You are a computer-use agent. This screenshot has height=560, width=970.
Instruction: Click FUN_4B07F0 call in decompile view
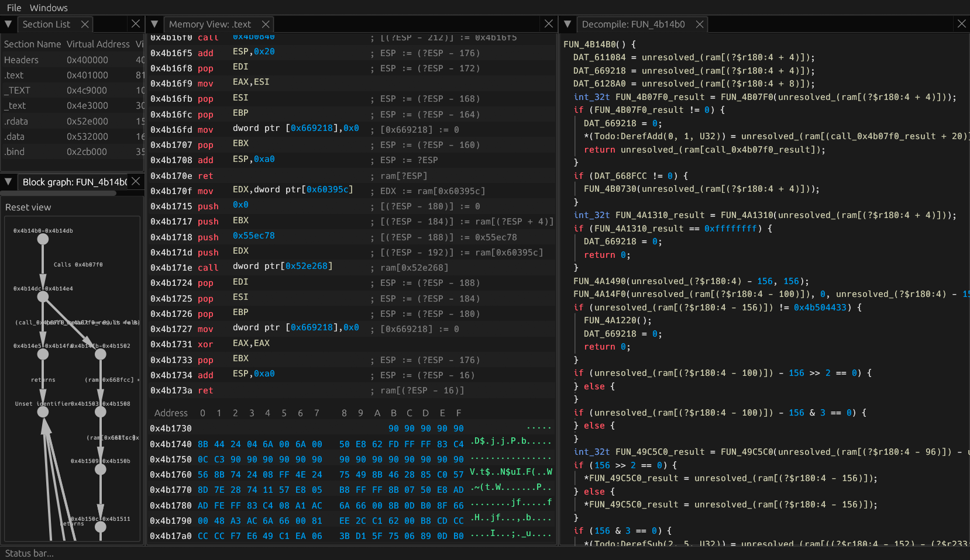pyautogui.click(x=746, y=97)
